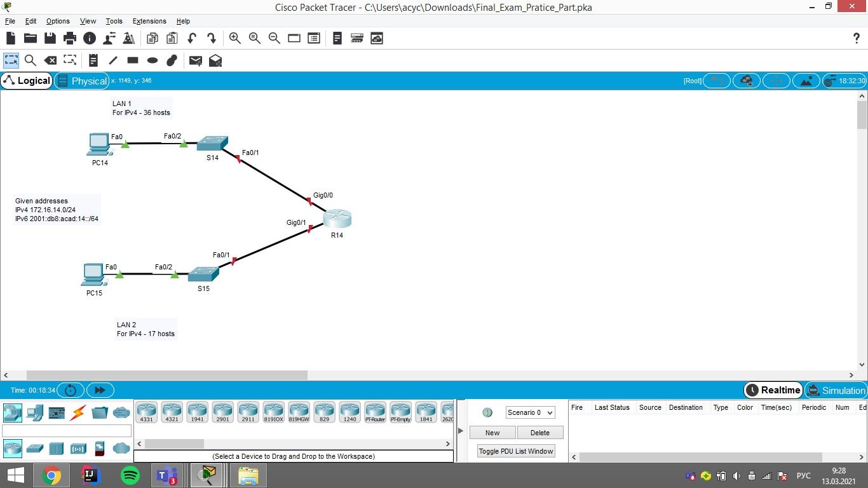Zoom in on the workspace
The height and width of the screenshot is (488, 868).
pyautogui.click(x=235, y=38)
